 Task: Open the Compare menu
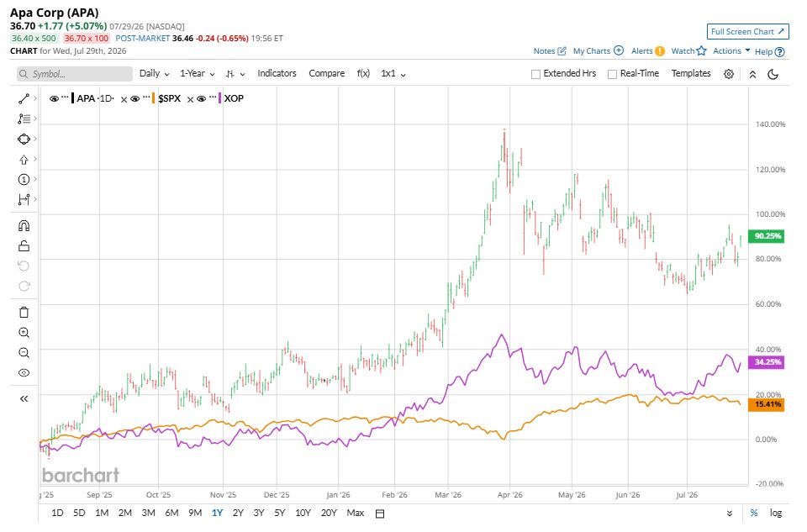coord(327,74)
